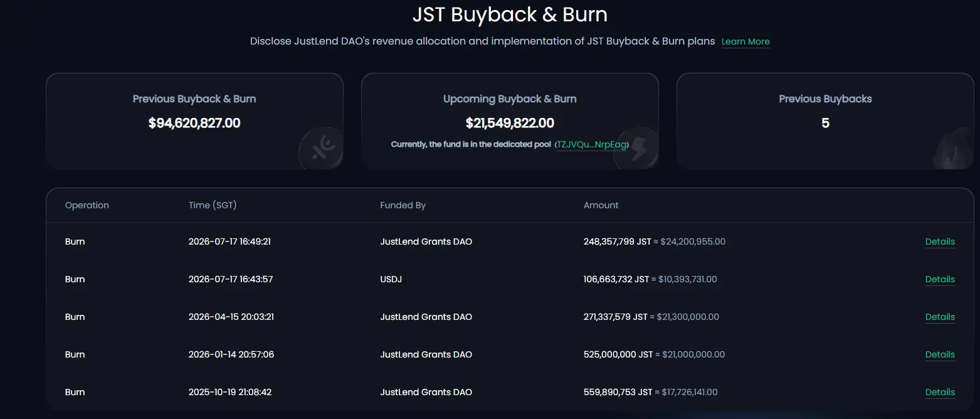Click the lightning coin icon in Upcoming Buyback card
Screen dimensions: 980x419
[x=636, y=148]
